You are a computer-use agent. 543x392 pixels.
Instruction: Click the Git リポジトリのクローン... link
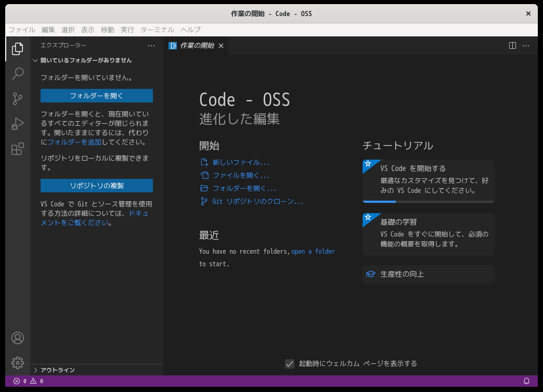[x=258, y=201]
